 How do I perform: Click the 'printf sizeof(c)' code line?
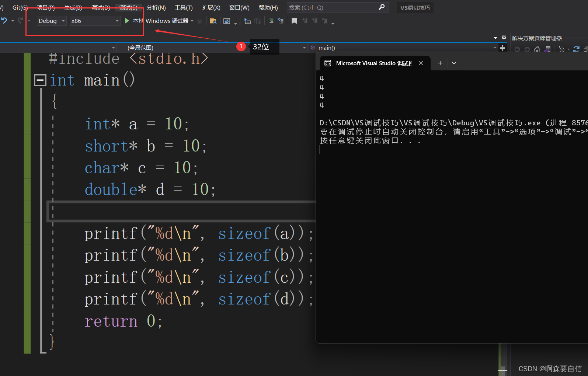[199, 277]
